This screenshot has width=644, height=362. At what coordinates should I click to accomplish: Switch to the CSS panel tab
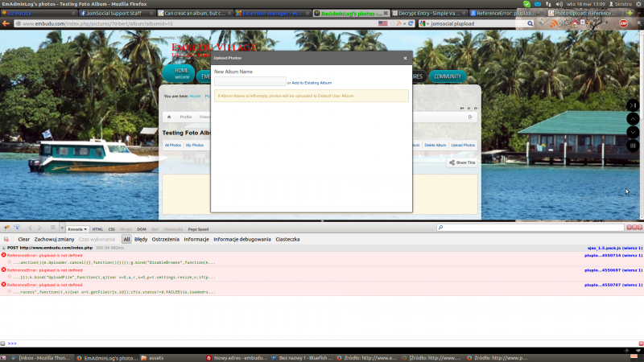[x=111, y=229]
